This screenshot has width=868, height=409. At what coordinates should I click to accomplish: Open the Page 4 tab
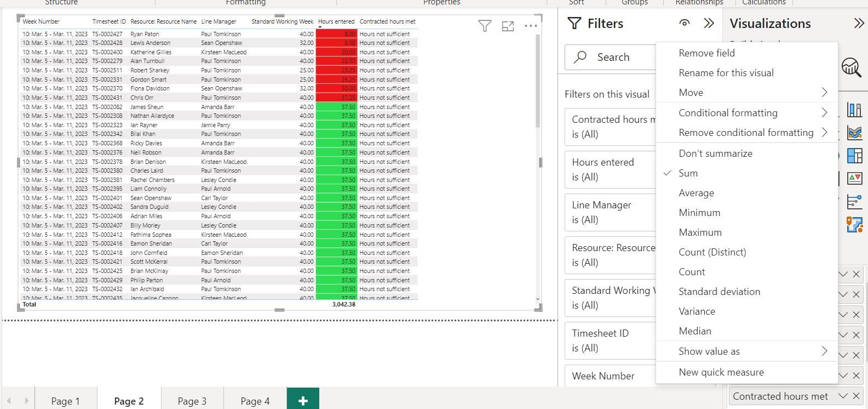(x=255, y=401)
